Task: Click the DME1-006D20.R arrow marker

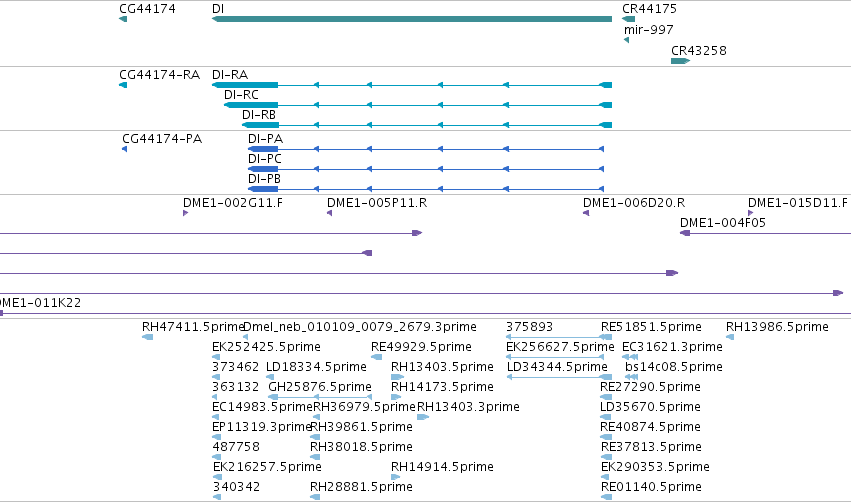Action: [x=586, y=213]
